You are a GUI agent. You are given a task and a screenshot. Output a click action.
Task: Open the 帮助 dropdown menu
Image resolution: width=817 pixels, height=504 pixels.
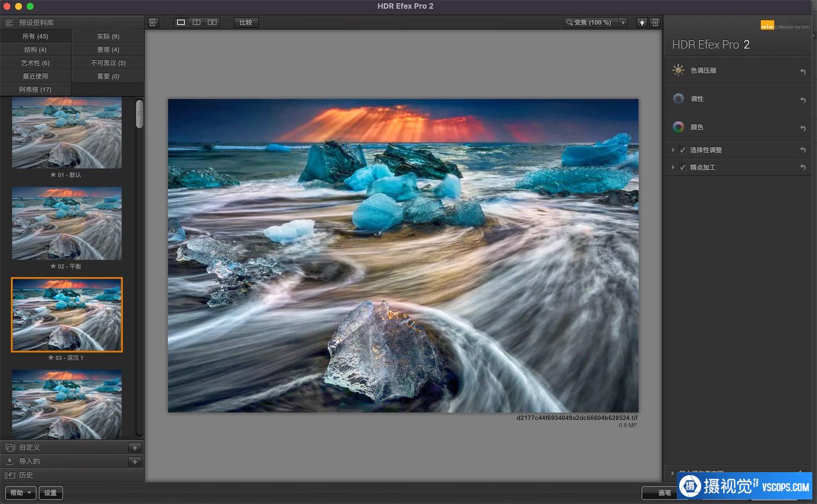tap(21, 493)
